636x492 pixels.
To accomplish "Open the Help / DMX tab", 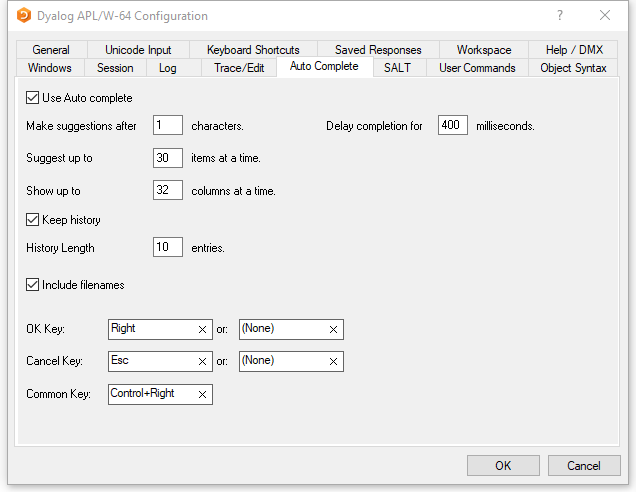I will pyautogui.click(x=574, y=49).
